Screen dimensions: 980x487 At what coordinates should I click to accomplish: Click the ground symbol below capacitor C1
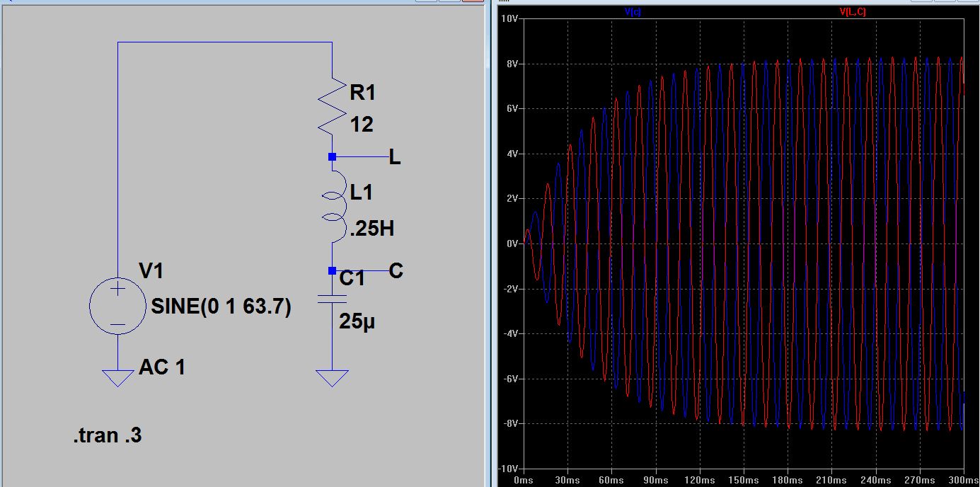pyautogui.click(x=331, y=378)
